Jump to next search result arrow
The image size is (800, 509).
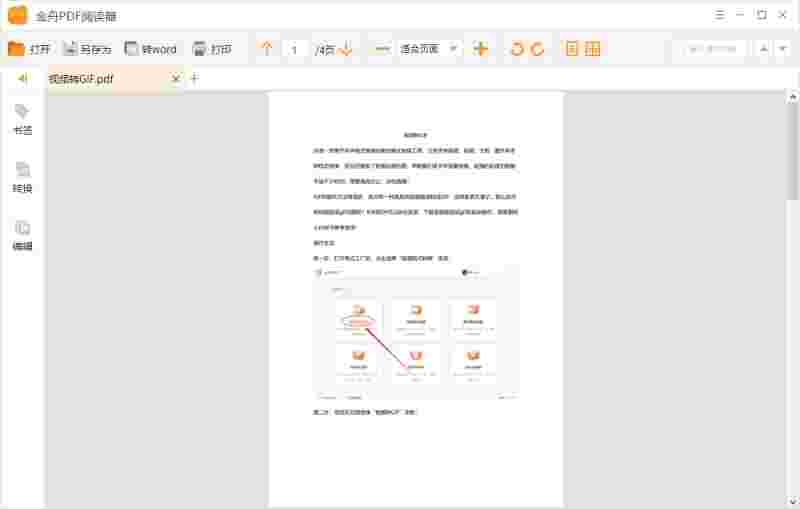click(783, 49)
